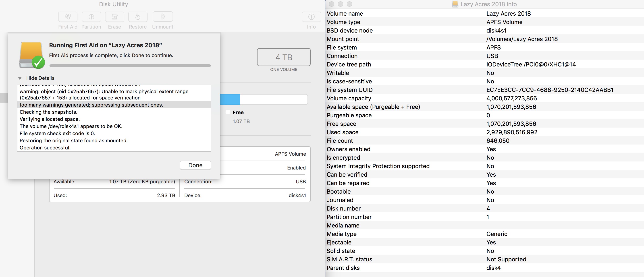644x277 pixels.
Task: Click the Operation successful log line
Action: point(45,148)
